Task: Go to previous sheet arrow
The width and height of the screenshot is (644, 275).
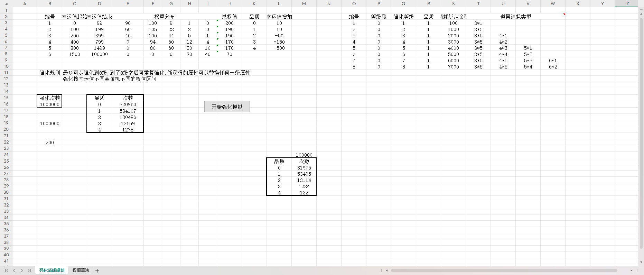Action: pyautogui.click(x=14, y=271)
